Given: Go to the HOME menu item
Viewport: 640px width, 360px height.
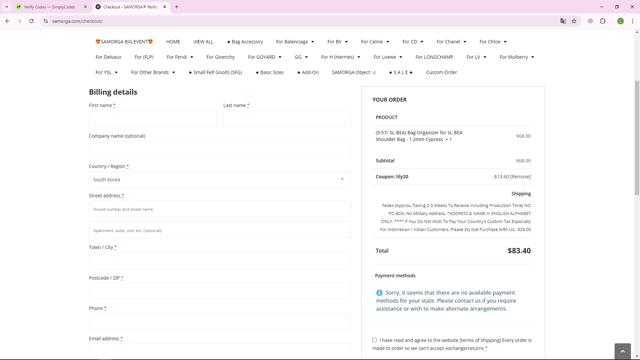Looking at the screenshot, I should 173,42.
